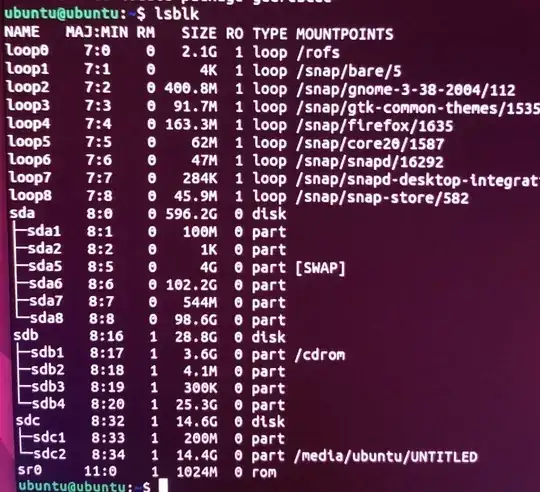Click the /snap/firefox/1635 mount path

(x=374, y=126)
